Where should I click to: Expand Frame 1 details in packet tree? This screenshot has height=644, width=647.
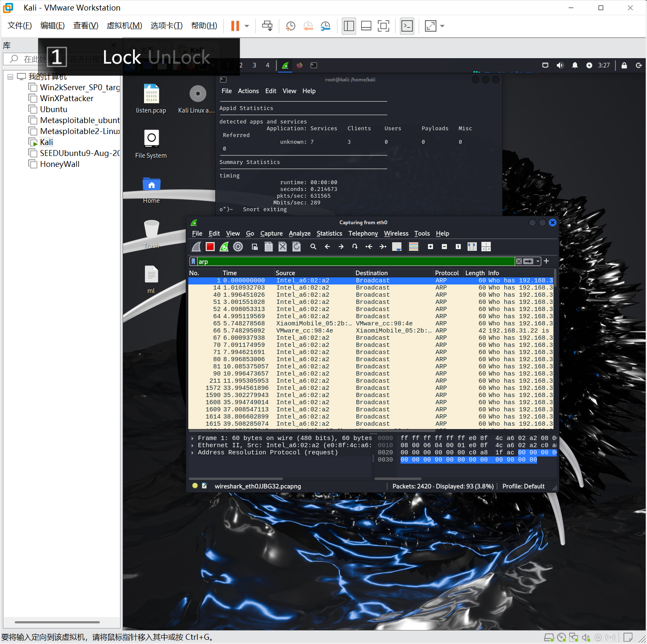pyautogui.click(x=192, y=438)
